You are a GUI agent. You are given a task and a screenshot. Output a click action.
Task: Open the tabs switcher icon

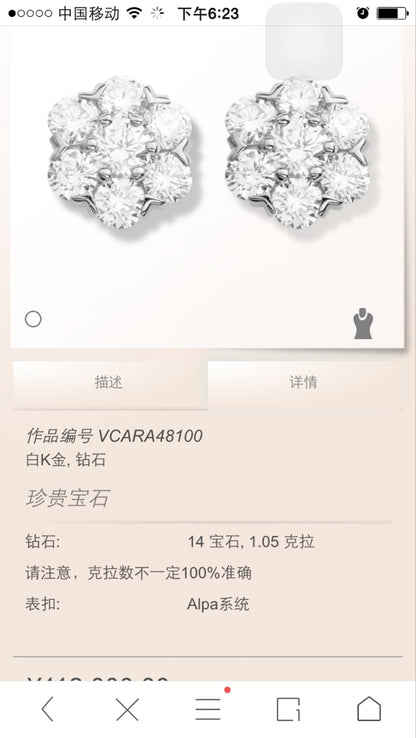click(288, 709)
